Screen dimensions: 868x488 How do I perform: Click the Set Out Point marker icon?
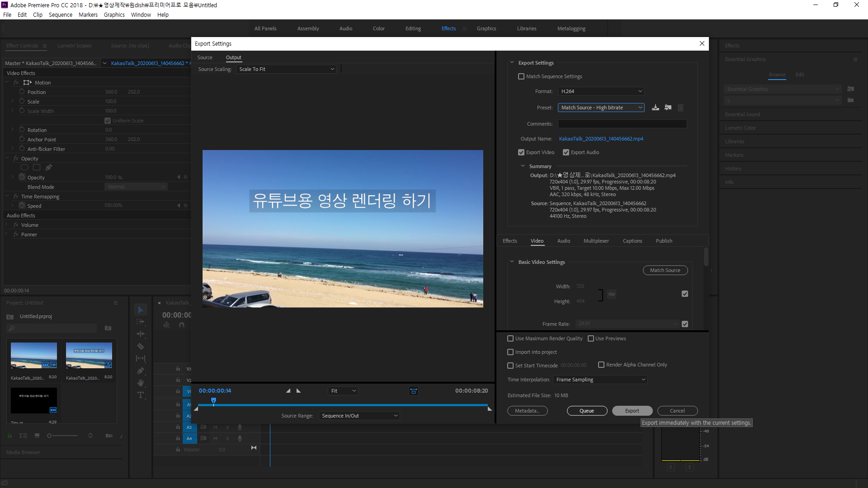(x=298, y=391)
